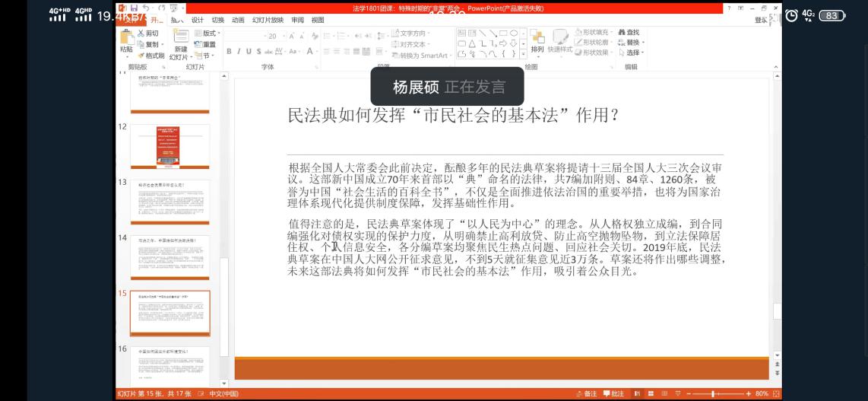Click zoom slider handle in status bar
The width and height of the screenshot is (868, 401).
(713, 394)
